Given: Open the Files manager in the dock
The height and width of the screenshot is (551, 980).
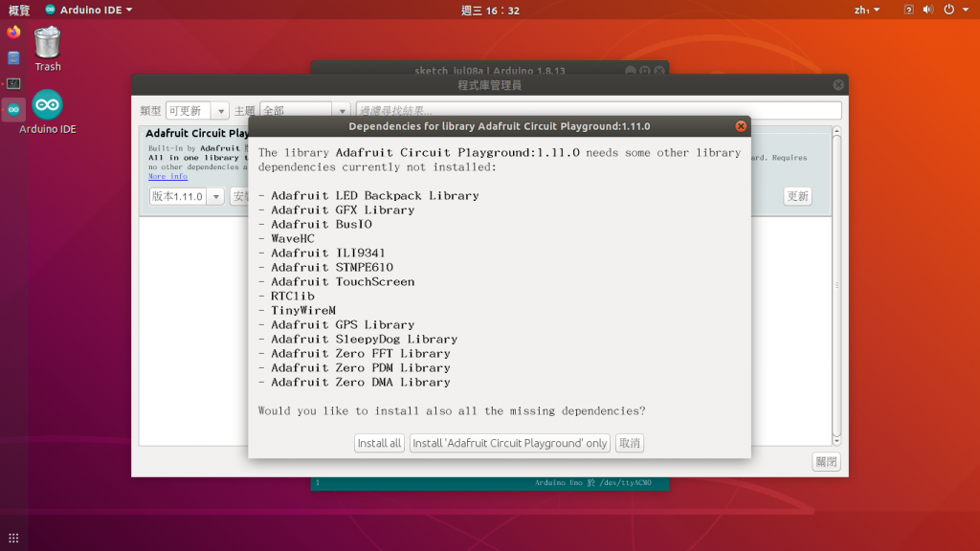Looking at the screenshot, I should [13, 58].
